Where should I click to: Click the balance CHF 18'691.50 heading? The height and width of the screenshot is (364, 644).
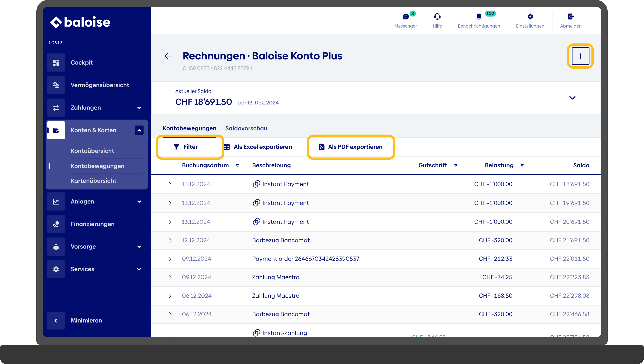click(203, 102)
